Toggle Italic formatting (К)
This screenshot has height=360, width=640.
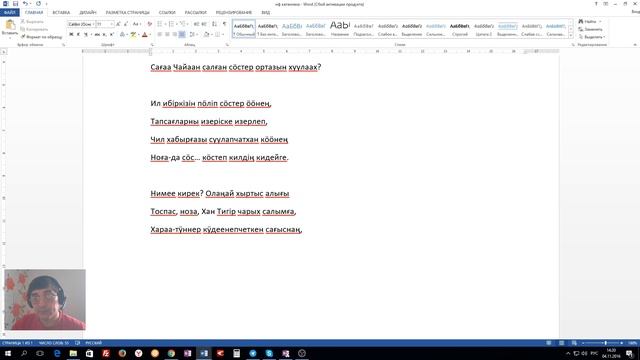click(78, 35)
